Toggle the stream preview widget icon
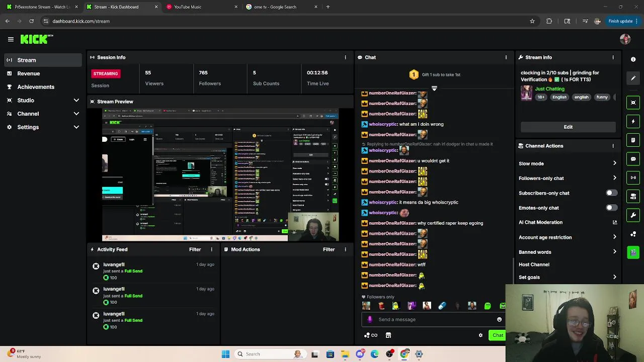The width and height of the screenshot is (644, 362). [633, 103]
